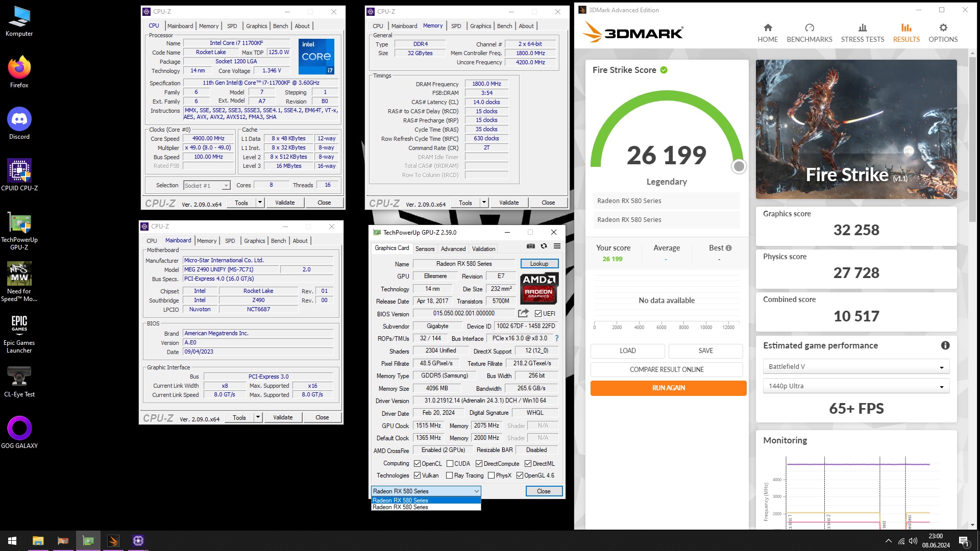Viewport: 980px width, 551px height.
Task: Launch Firefox from the desktop
Action: (19, 72)
